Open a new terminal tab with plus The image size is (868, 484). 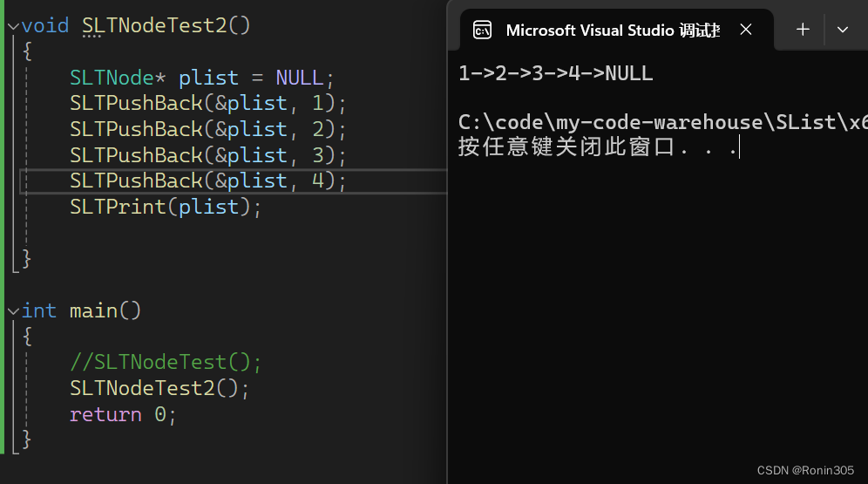point(803,30)
